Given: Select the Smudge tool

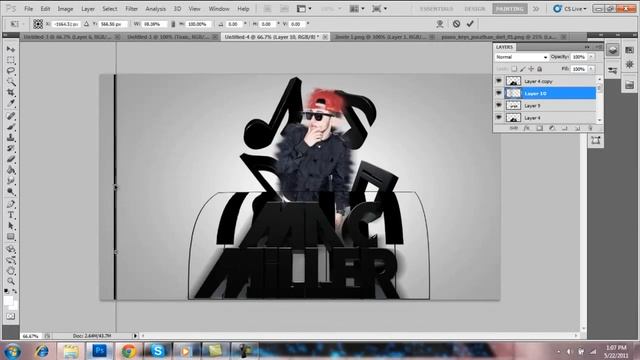Looking at the screenshot, I should 11,181.
